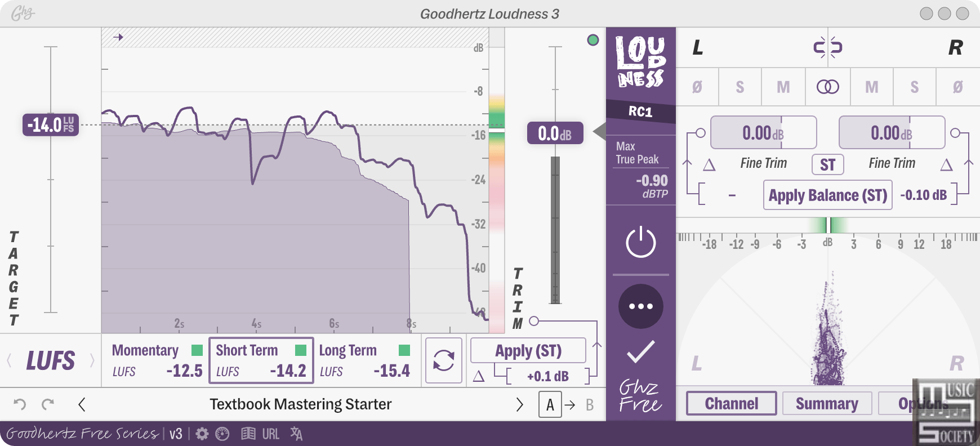
Task: Mute the left channel M
Action: coord(783,87)
